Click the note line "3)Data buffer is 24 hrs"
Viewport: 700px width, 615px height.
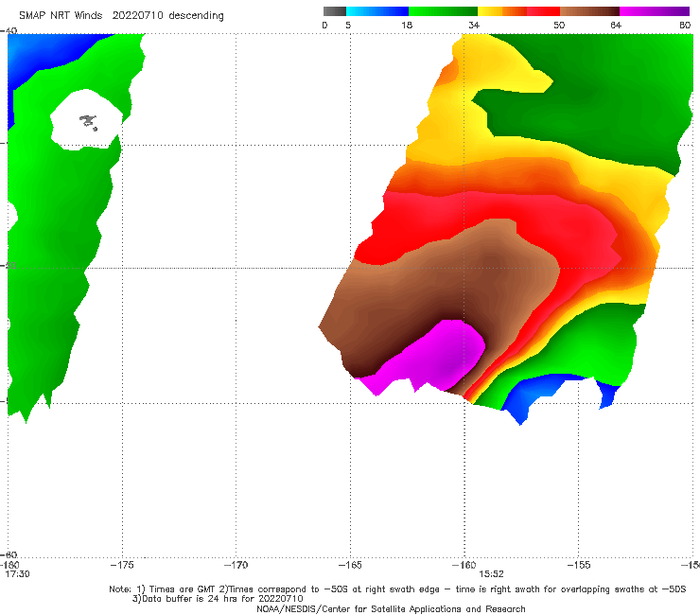point(218,599)
